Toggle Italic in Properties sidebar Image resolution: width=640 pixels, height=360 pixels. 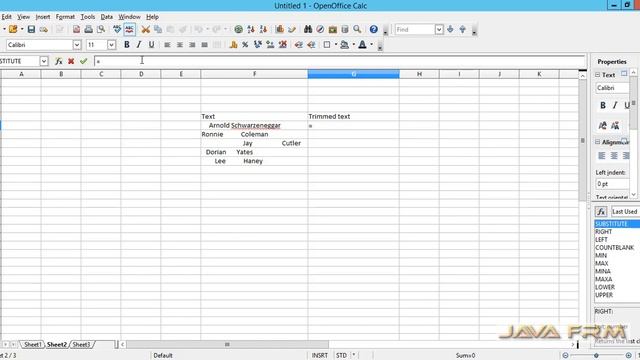pyautogui.click(x=615, y=105)
